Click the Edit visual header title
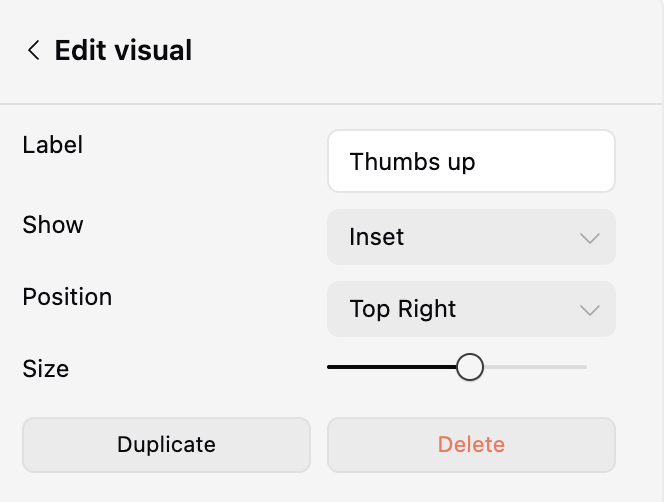 (123, 50)
